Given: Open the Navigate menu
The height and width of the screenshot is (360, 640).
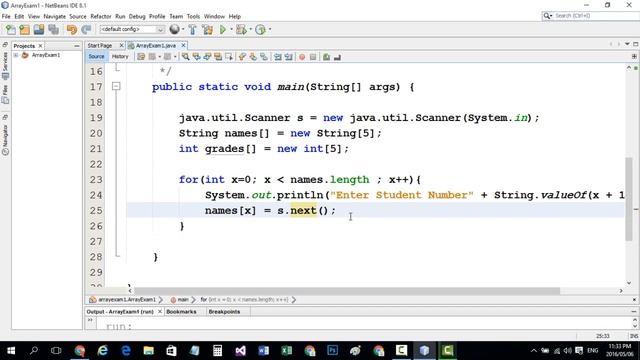Looking at the screenshot, I should 54,16.
